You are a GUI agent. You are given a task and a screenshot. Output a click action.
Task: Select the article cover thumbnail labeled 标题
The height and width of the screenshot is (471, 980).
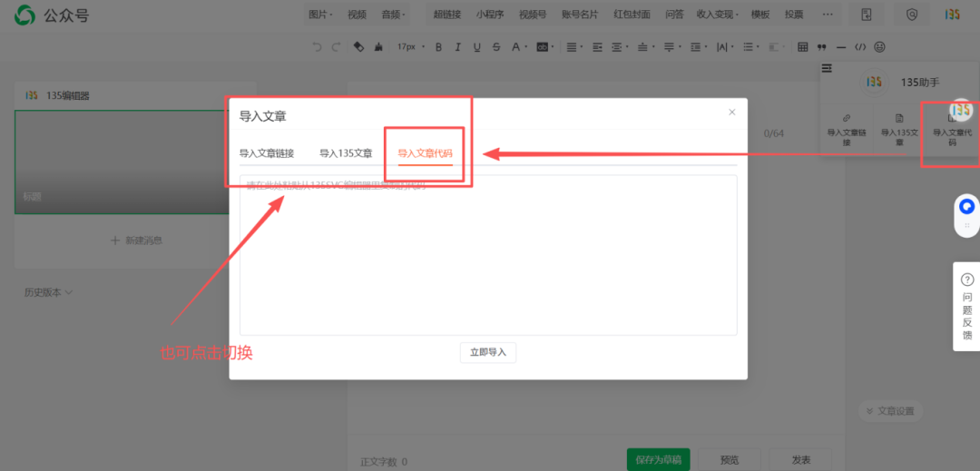coord(121,162)
